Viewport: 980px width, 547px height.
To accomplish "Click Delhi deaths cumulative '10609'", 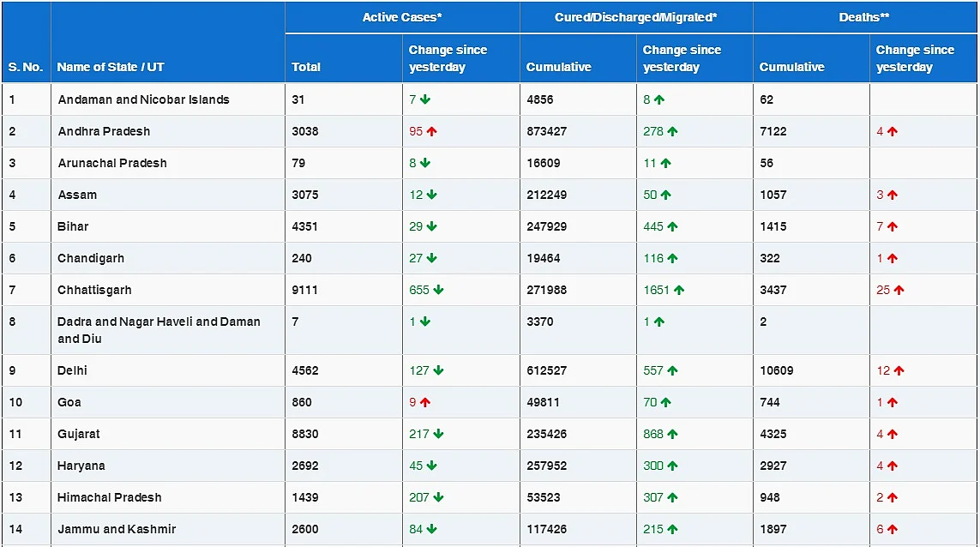I will pyautogui.click(x=776, y=370).
